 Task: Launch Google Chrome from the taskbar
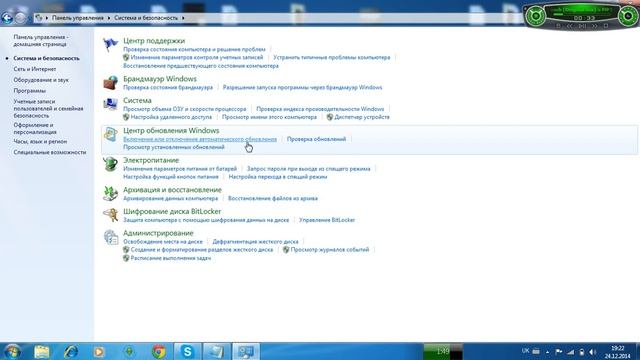point(159,351)
